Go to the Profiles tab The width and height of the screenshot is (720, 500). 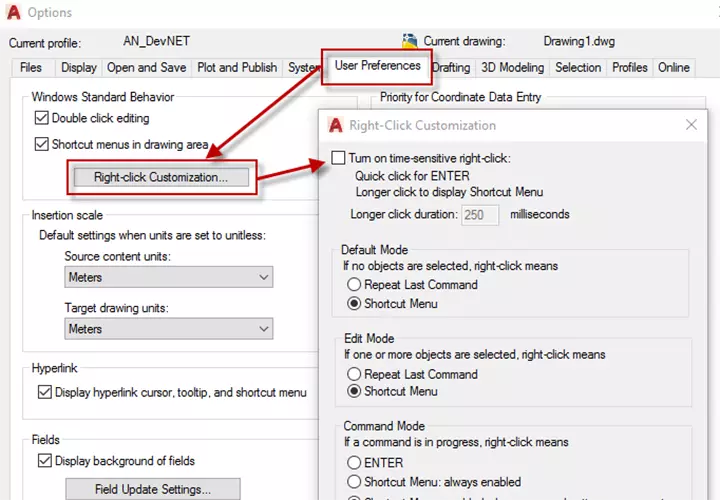tap(629, 68)
